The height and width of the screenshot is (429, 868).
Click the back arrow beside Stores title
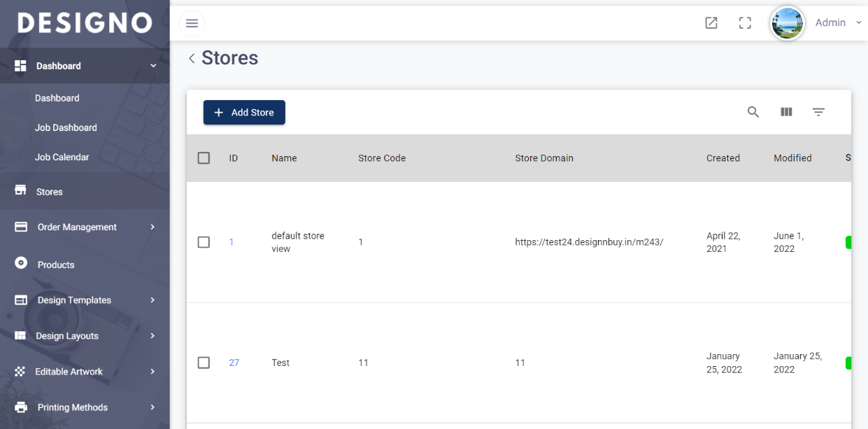192,59
